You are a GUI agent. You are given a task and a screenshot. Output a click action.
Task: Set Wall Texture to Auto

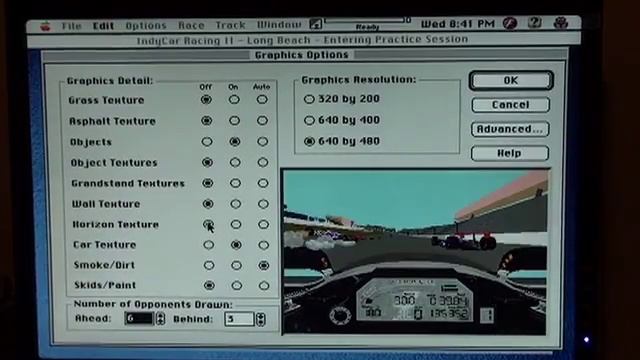click(263, 204)
